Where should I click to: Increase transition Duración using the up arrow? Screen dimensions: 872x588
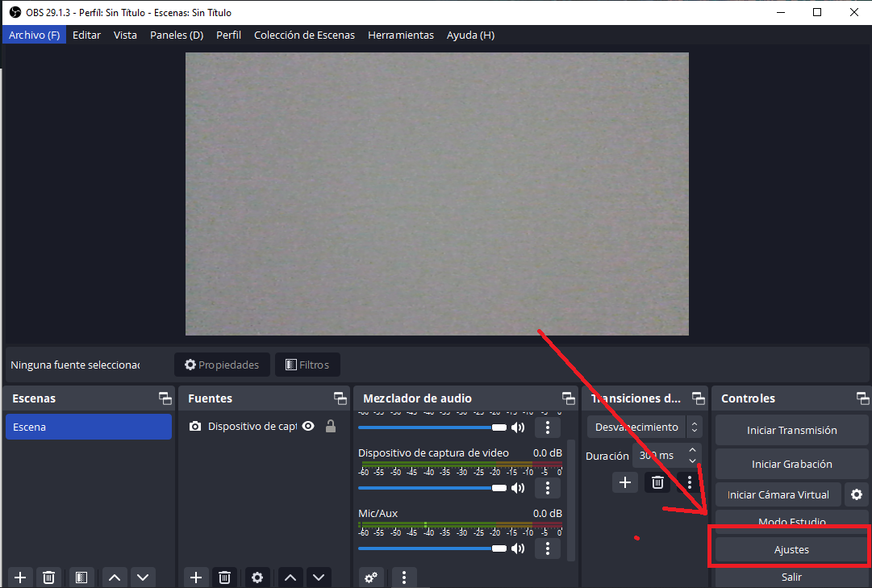(x=692, y=450)
